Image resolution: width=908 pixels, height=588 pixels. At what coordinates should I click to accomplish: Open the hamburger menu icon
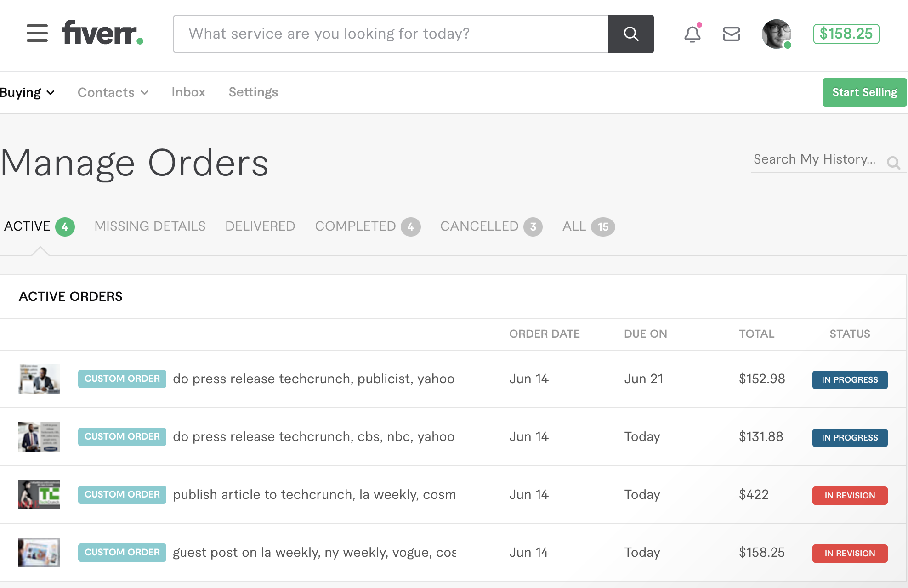[37, 34]
